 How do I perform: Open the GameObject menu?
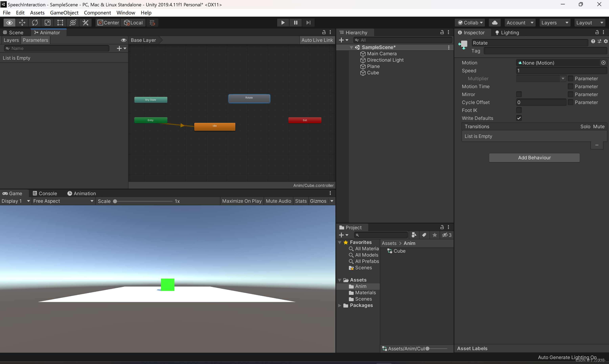tap(64, 13)
